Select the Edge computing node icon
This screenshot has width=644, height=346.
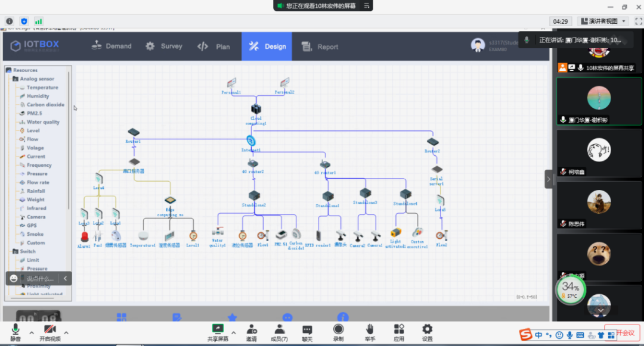coord(170,201)
